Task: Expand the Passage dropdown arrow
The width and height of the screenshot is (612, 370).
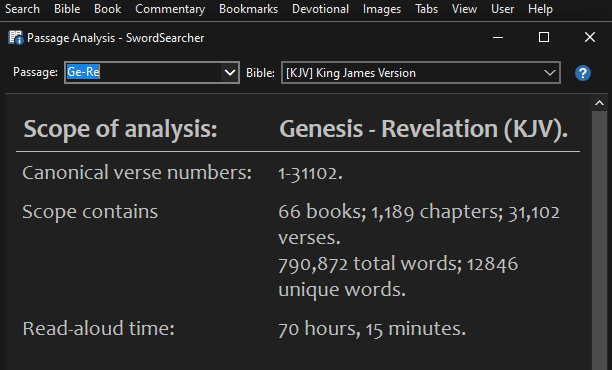Action: click(230, 73)
